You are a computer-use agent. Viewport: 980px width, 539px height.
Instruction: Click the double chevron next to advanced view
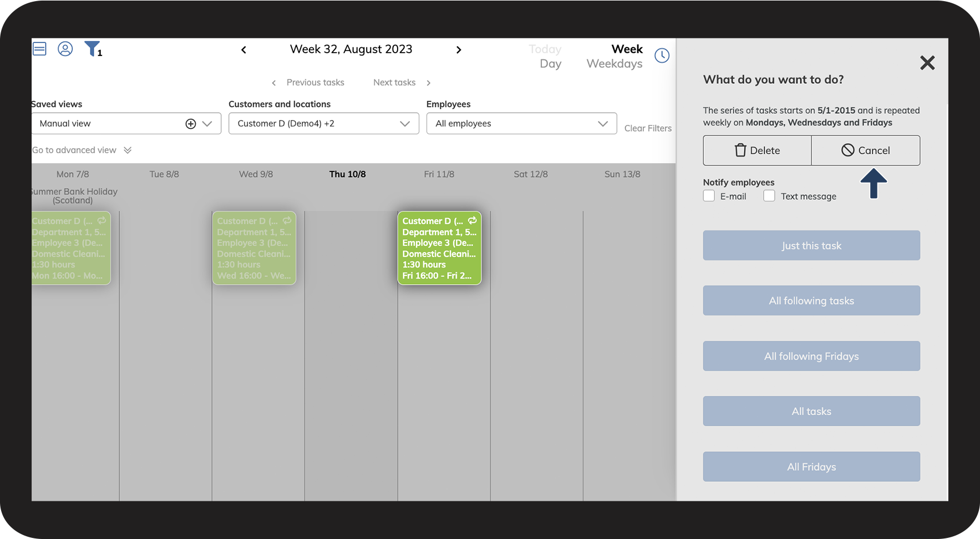coord(128,150)
